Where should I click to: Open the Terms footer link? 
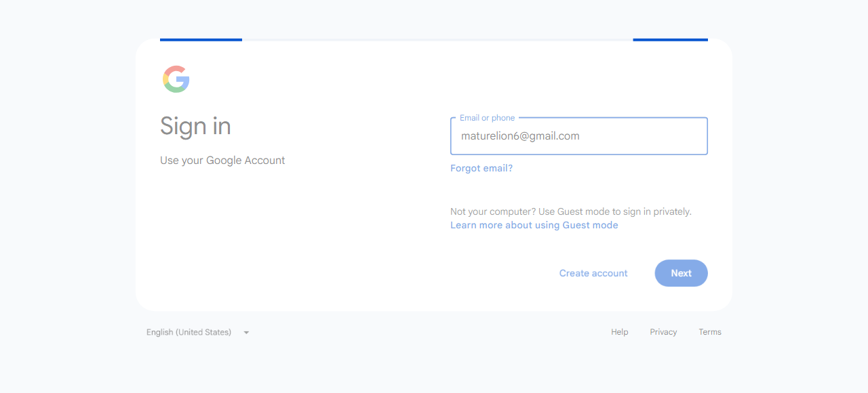[x=710, y=332]
